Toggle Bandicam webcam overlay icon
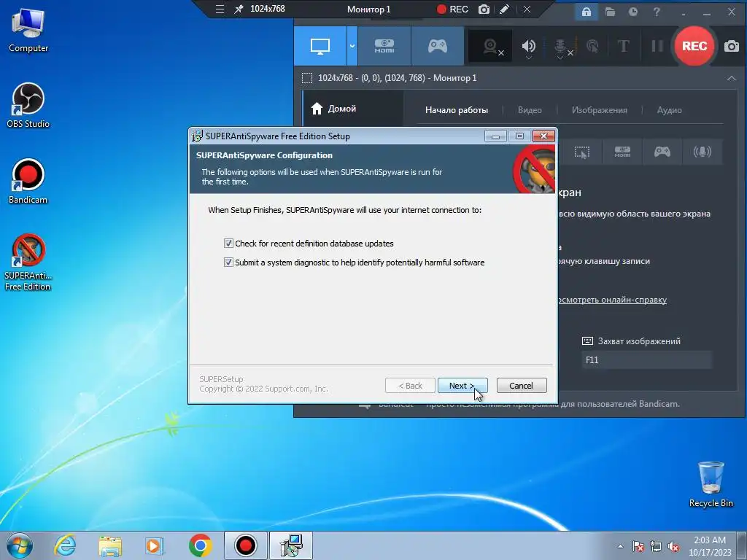Screen dimensions: 747x560 pyautogui.click(x=491, y=47)
